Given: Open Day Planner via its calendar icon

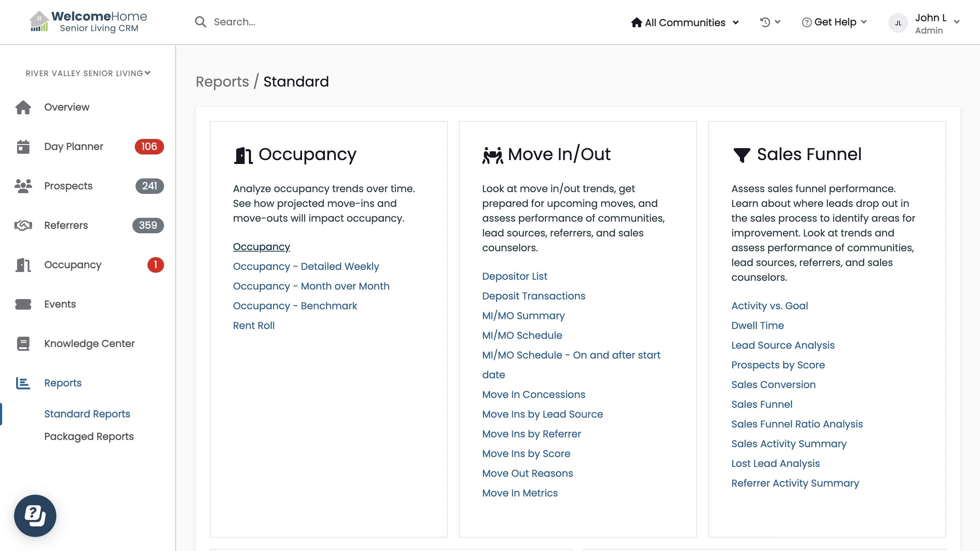Looking at the screenshot, I should point(23,147).
